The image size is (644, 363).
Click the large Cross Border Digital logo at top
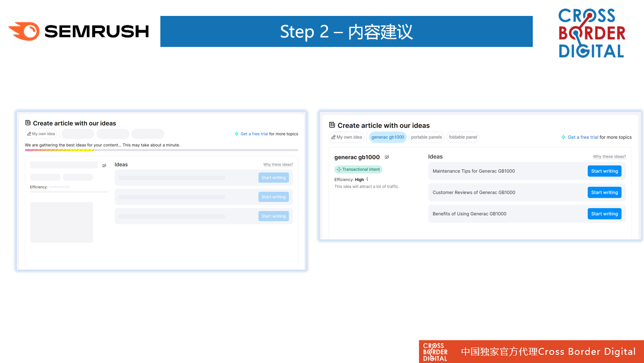(x=591, y=33)
